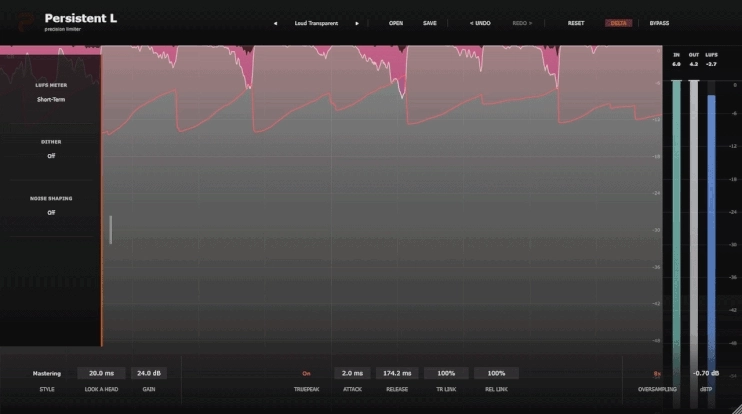The width and height of the screenshot is (742, 414).
Task: Click the 24.0 dB gain value
Action: pos(149,373)
